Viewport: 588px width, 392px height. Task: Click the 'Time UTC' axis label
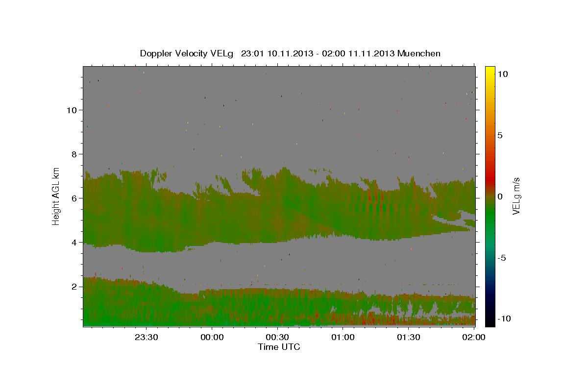click(x=279, y=347)
